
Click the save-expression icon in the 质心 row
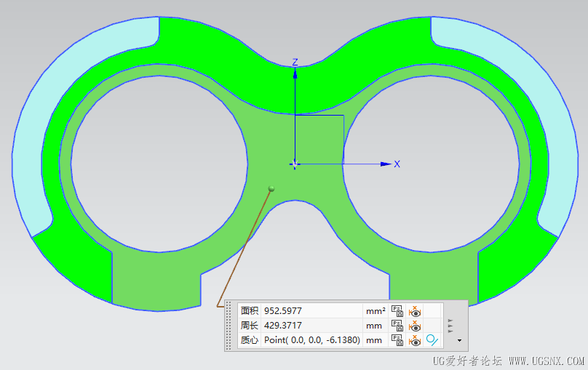397,340
